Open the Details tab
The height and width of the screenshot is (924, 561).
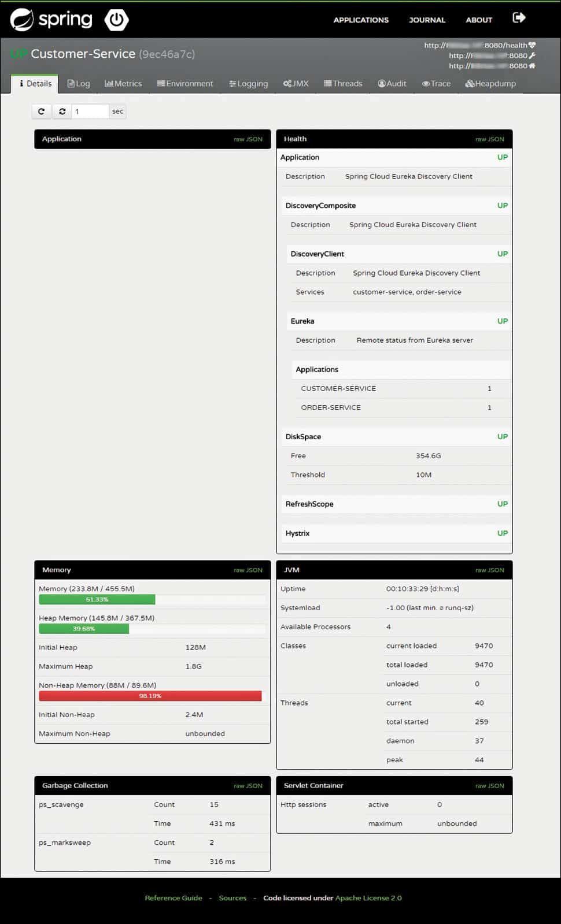pos(35,84)
